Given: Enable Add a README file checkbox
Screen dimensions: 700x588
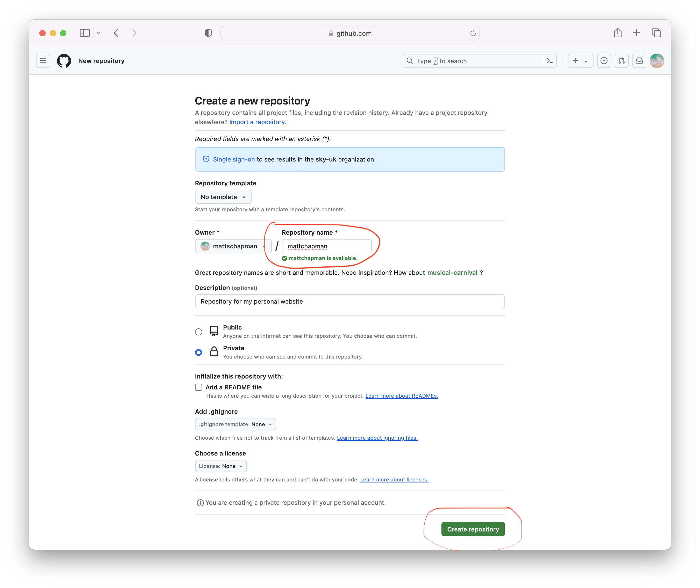Looking at the screenshot, I should [x=199, y=387].
